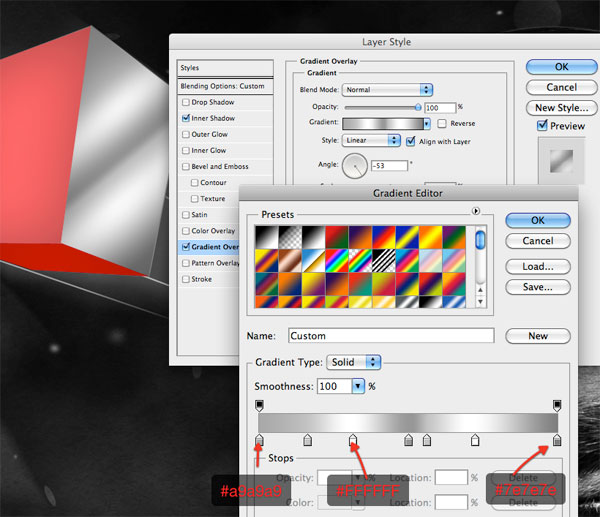Toggle the Inner Glow checkbox
Screen dimensions: 600x517
tap(186, 150)
